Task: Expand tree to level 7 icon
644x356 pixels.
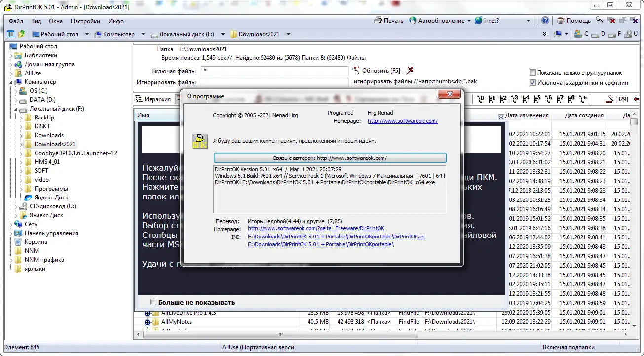Action: [x=560, y=99]
